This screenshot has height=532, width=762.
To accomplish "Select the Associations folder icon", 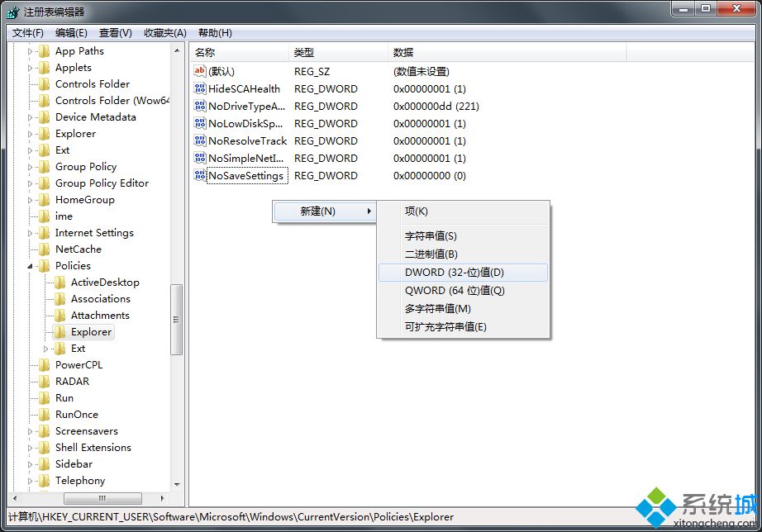I will 60,299.
